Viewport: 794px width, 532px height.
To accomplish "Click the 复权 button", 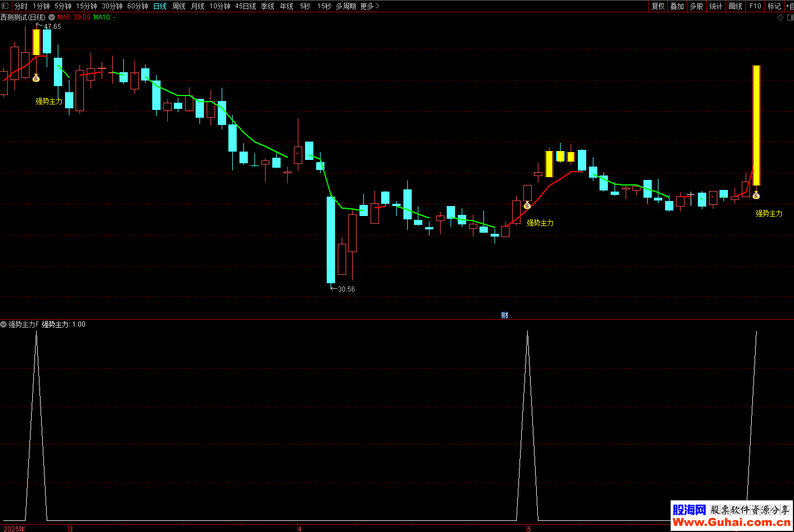I will pos(658,6).
